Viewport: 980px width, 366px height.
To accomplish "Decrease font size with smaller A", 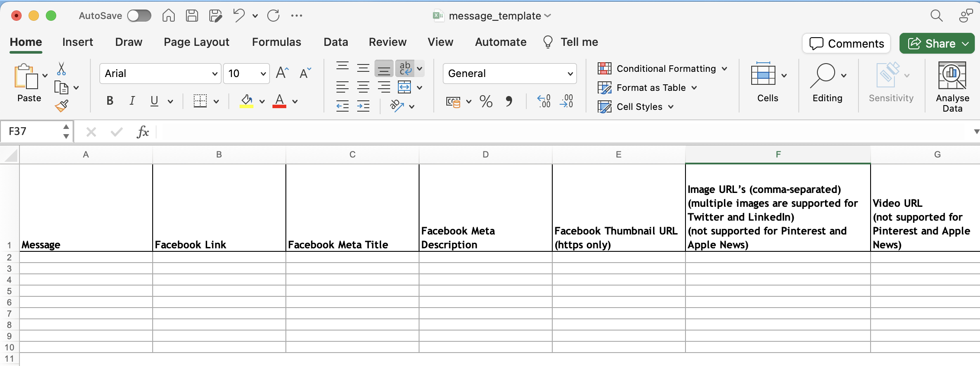I will coord(305,73).
